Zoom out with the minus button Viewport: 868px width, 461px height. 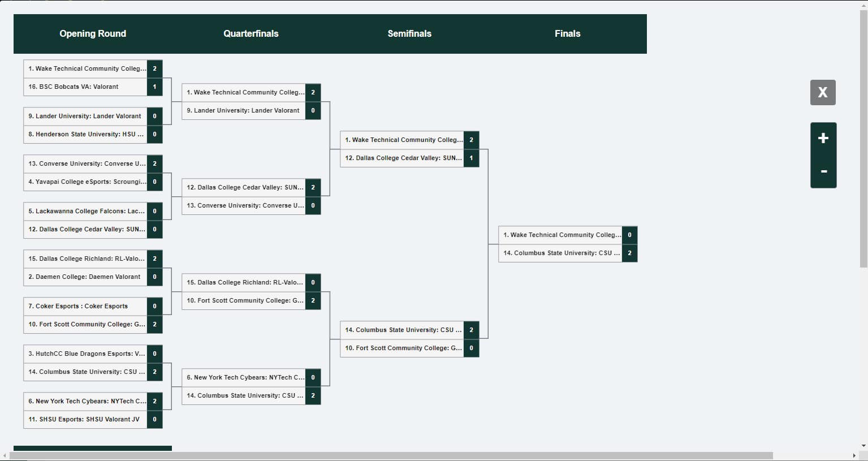823,171
